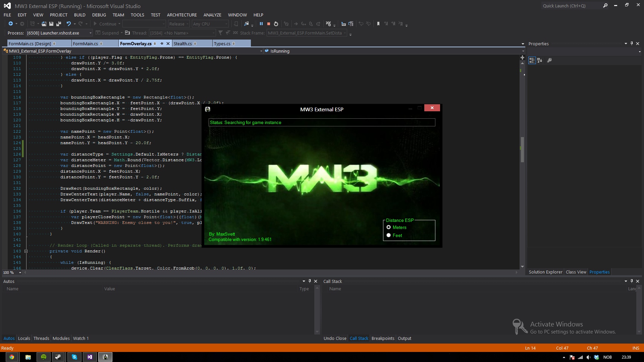Open the Properties panel window options dropdown
The height and width of the screenshot is (362, 644).
tap(626, 44)
